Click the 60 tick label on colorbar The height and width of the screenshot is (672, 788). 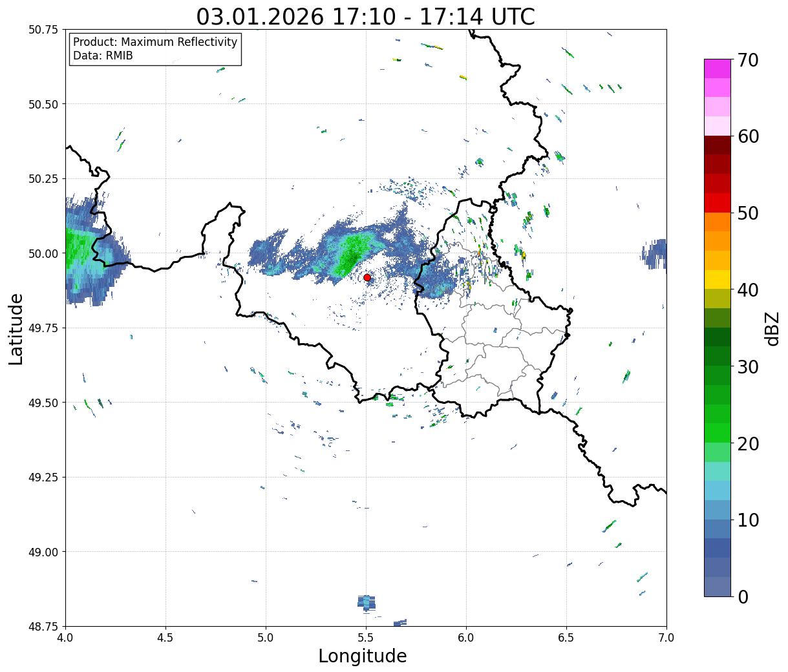coord(748,136)
